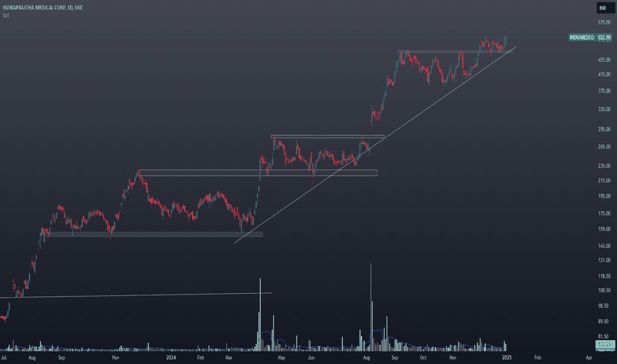Click the 175.00 price axis label

604,213
